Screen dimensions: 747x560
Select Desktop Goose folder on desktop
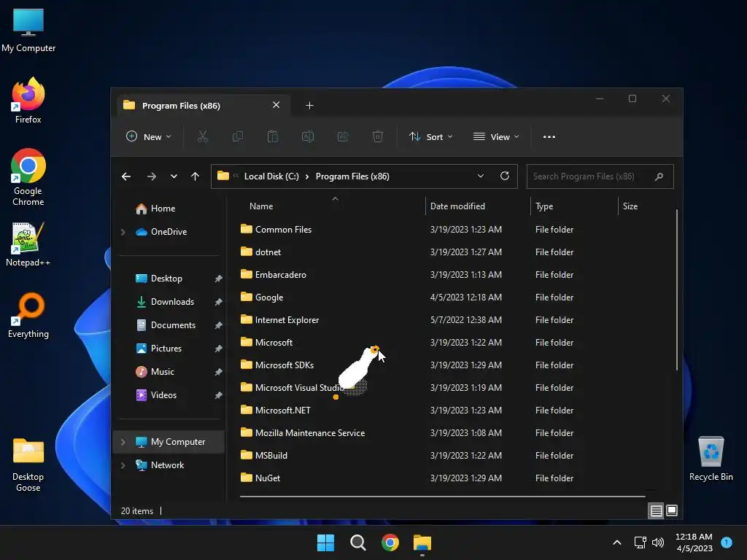click(x=28, y=464)
